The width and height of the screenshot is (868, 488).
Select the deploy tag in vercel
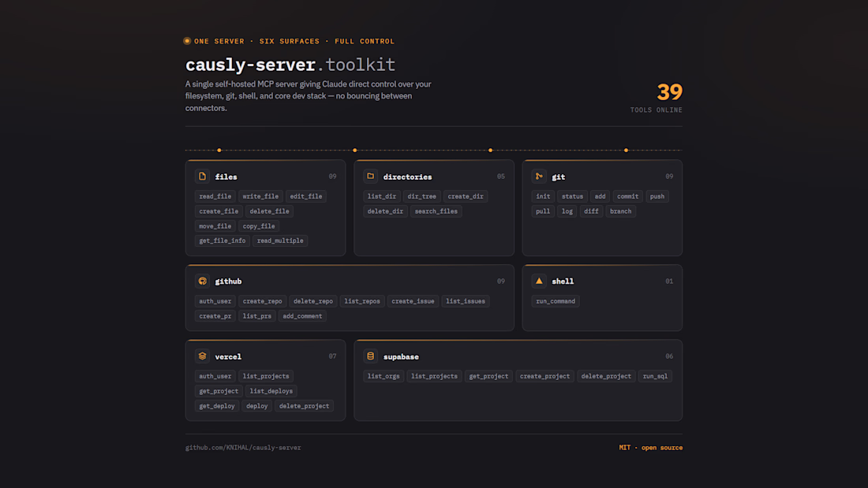click(257, 406)
